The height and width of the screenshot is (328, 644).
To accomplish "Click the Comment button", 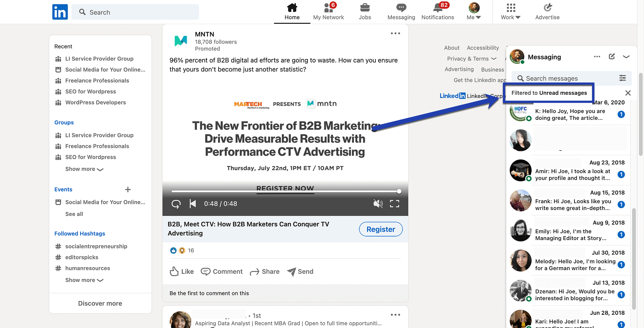I will (x=222, y=272).
